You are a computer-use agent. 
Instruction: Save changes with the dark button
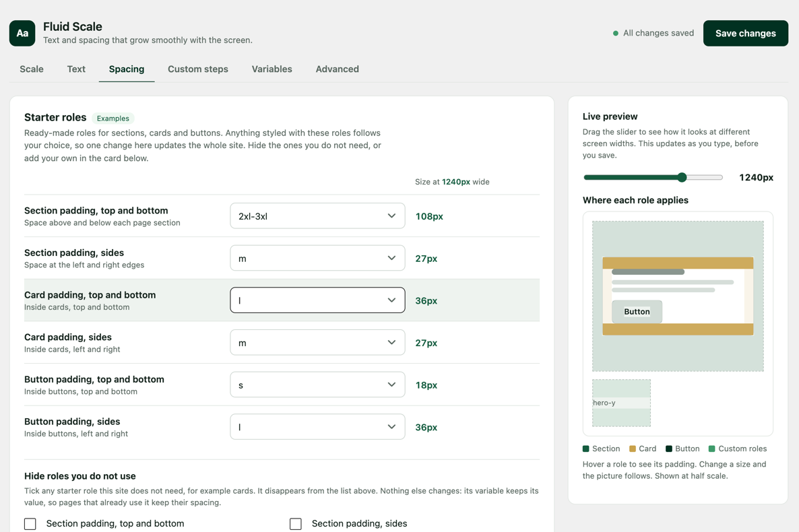pos(746,33)
